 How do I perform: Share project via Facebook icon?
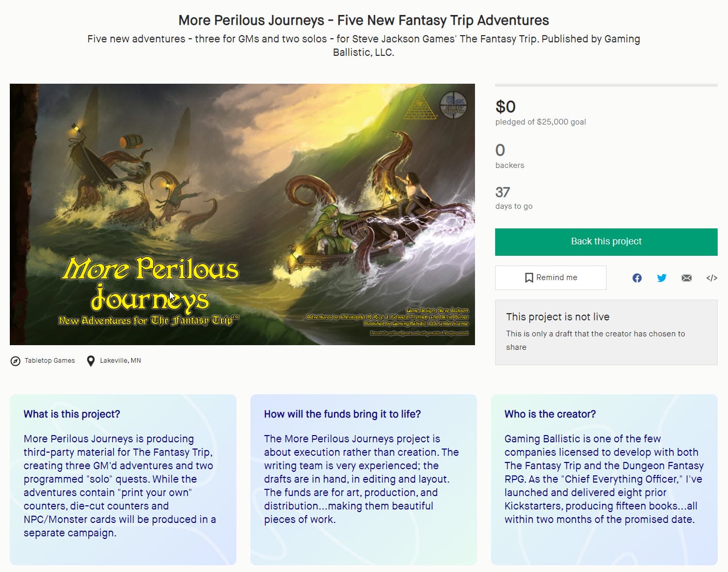point(637,278)
